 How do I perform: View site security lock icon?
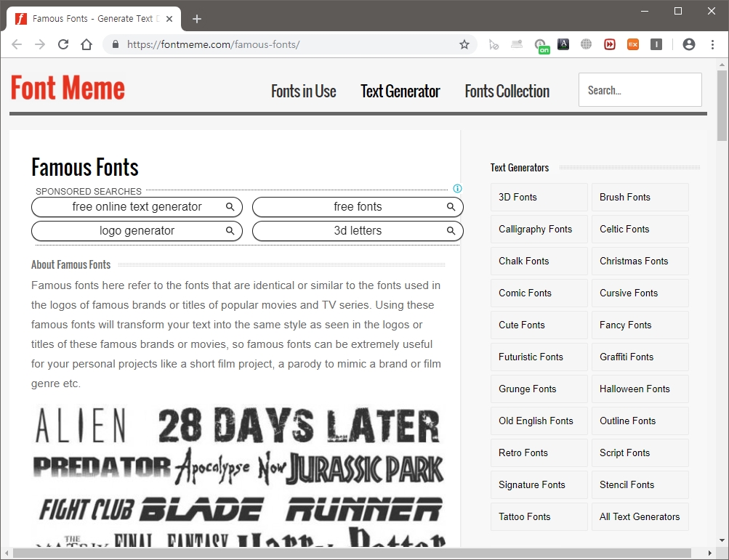(116, 44)
